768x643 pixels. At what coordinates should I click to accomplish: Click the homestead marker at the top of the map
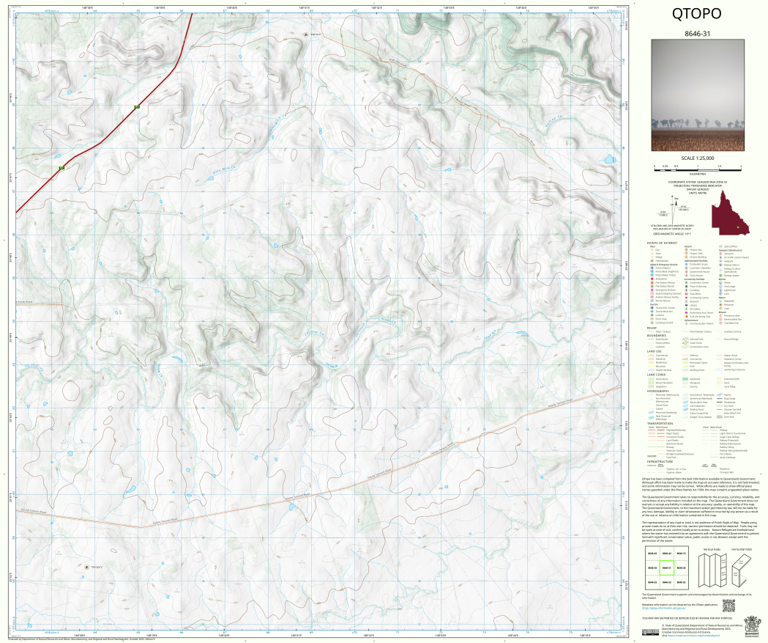(306, 35)
